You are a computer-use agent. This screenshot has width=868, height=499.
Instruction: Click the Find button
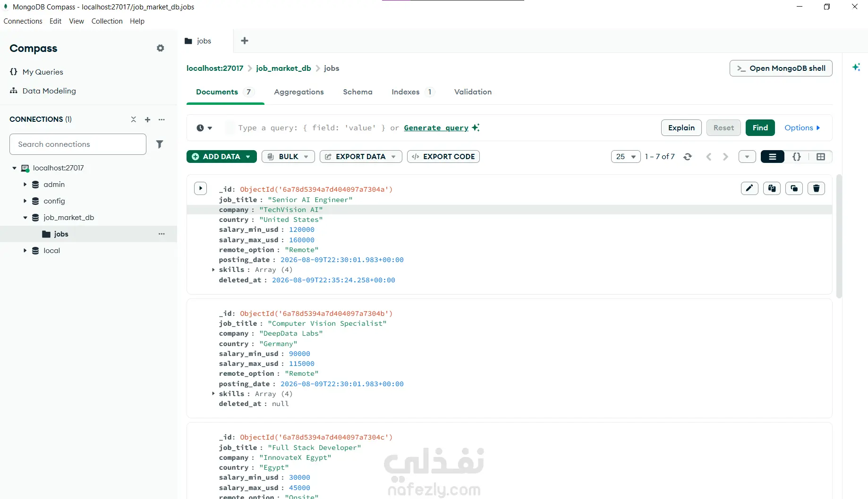click(x=760, y=128)
